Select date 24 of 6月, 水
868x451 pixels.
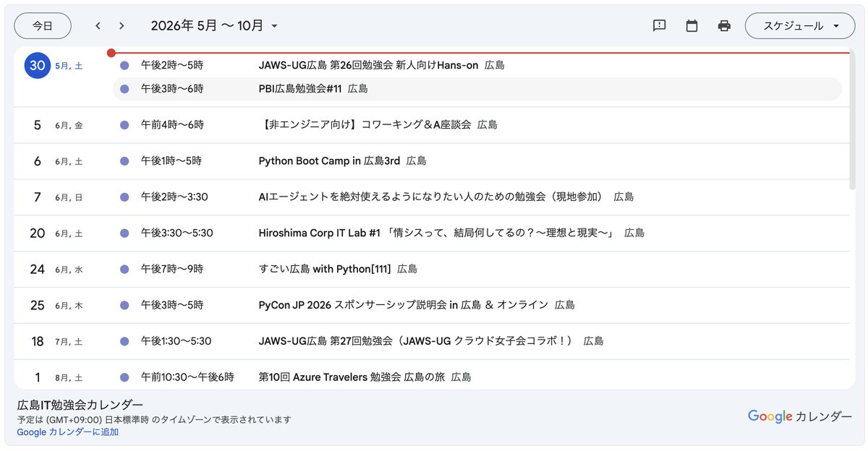click(37, 269)
